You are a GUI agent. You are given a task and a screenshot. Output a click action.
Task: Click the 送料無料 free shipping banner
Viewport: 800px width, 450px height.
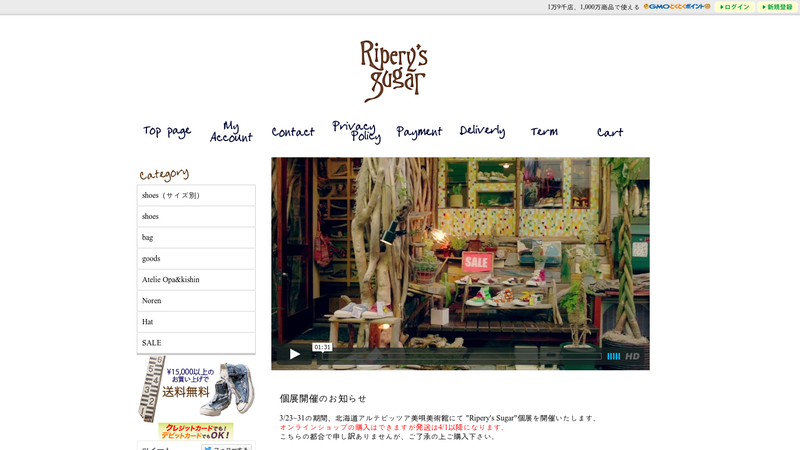196,389
